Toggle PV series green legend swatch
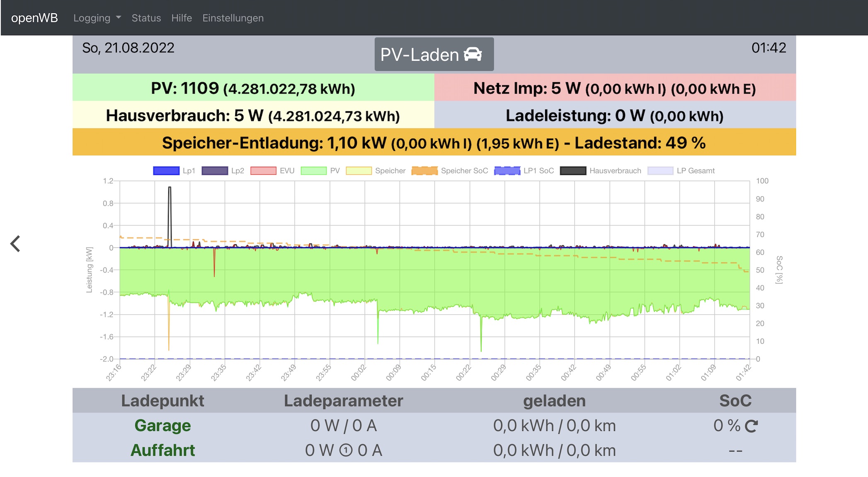868x477 pixels. [313, 171]
